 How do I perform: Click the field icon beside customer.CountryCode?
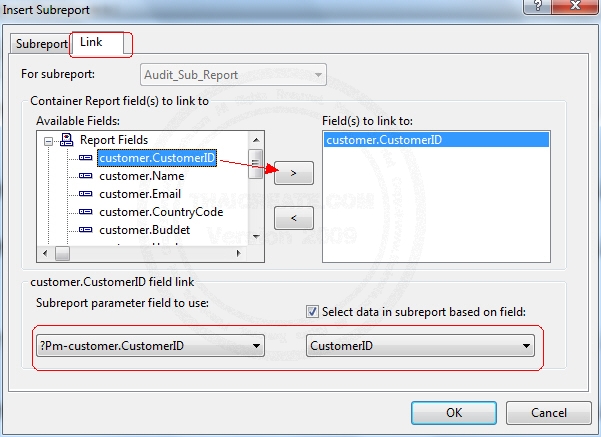click(85, 212)
